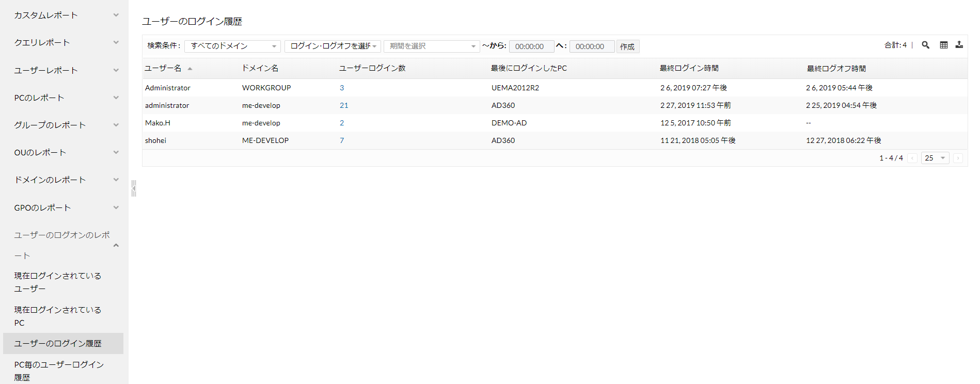980x384 pixels.
Task: Go to previous page of results
Action: (912, 158)
